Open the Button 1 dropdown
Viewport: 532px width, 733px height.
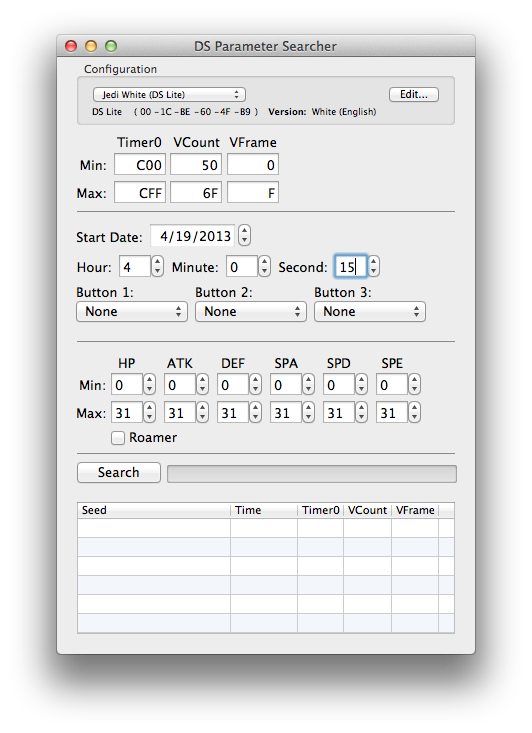(132, 312)
